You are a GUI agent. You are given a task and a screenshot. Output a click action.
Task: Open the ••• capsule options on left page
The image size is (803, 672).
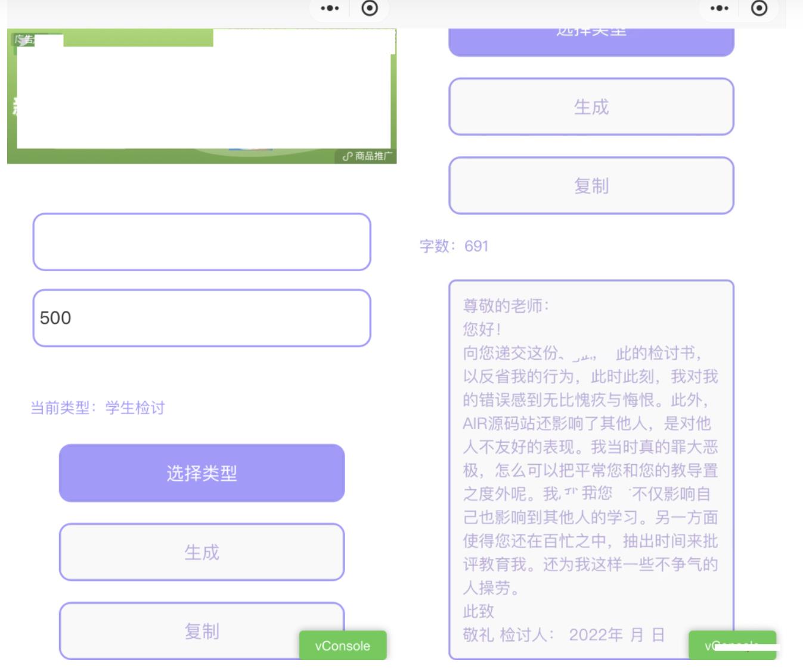[x=331, y=9]
